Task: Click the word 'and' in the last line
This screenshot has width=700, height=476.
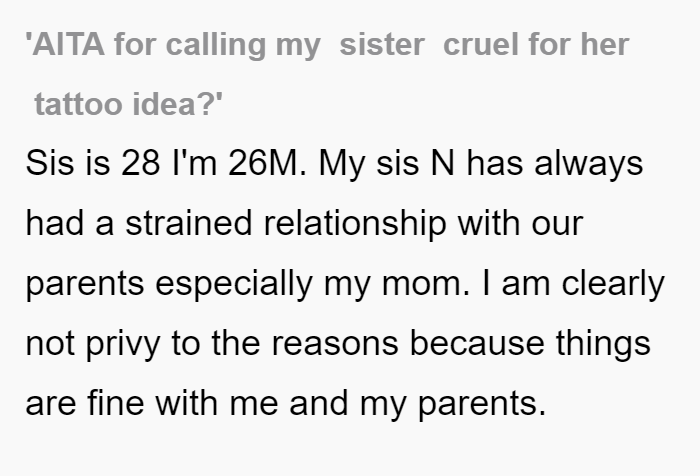Action: (x=318, y=403)
